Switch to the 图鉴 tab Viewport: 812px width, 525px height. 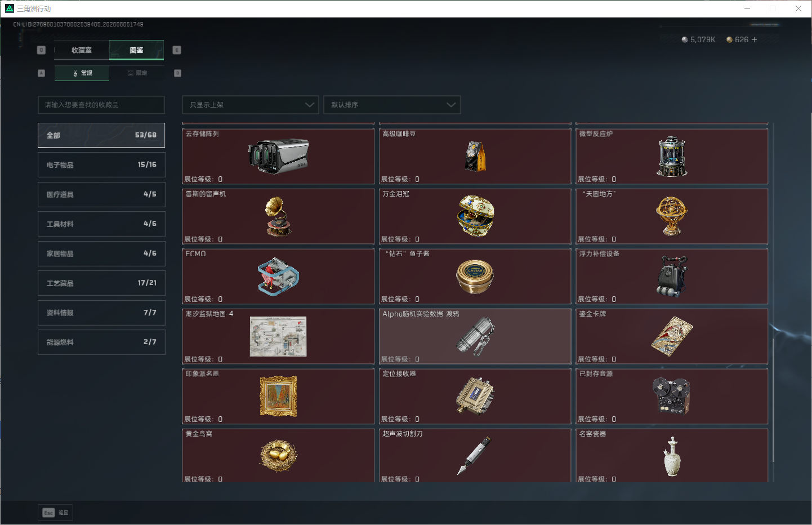tap(136, 50)
